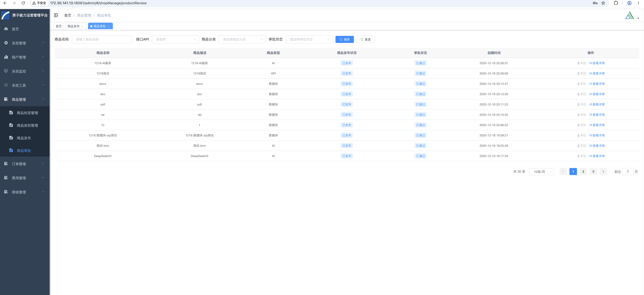Focus the 商品名称 search input
The width and height of the screenshot is (644, 295).
102,39
